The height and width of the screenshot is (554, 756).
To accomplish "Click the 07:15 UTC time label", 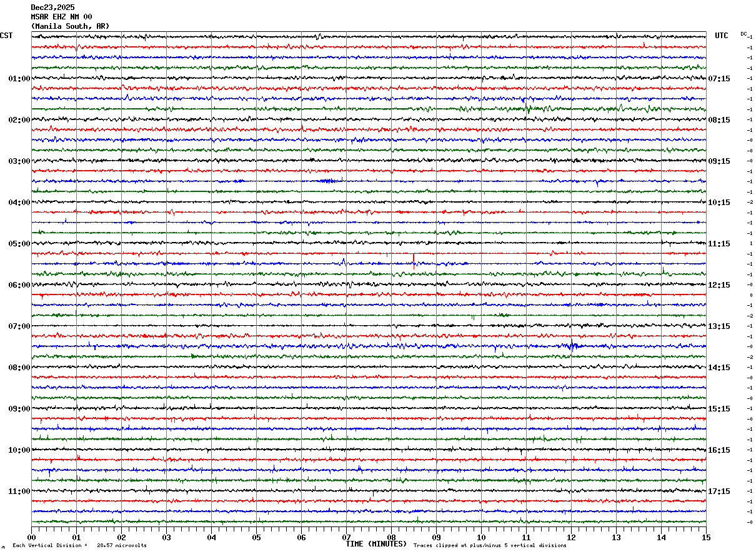I will 719,79.
